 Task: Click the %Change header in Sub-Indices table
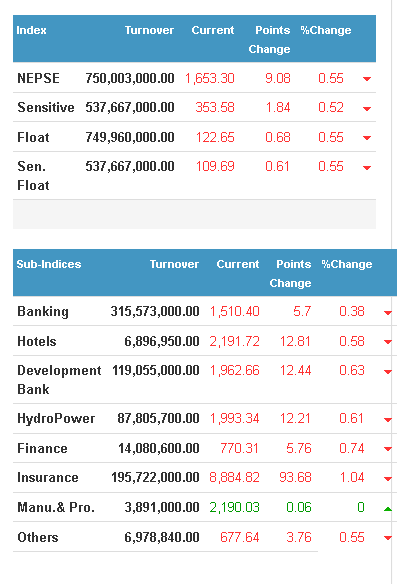point(347,264)
